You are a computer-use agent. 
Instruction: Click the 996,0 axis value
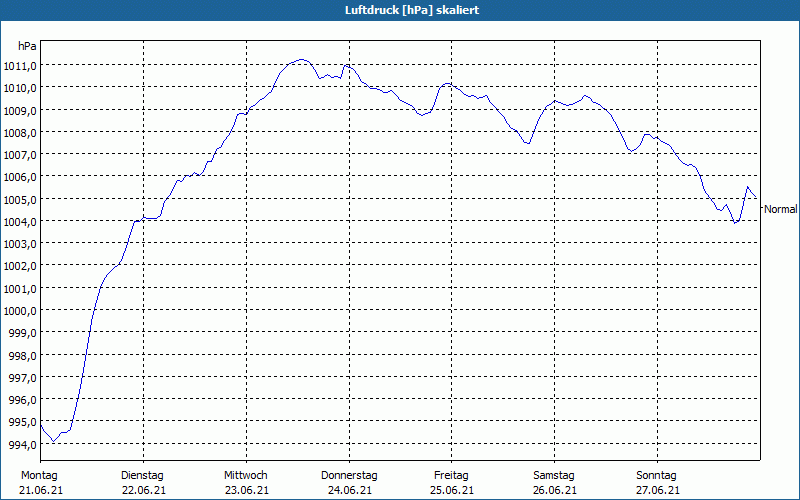coord(22,401)
